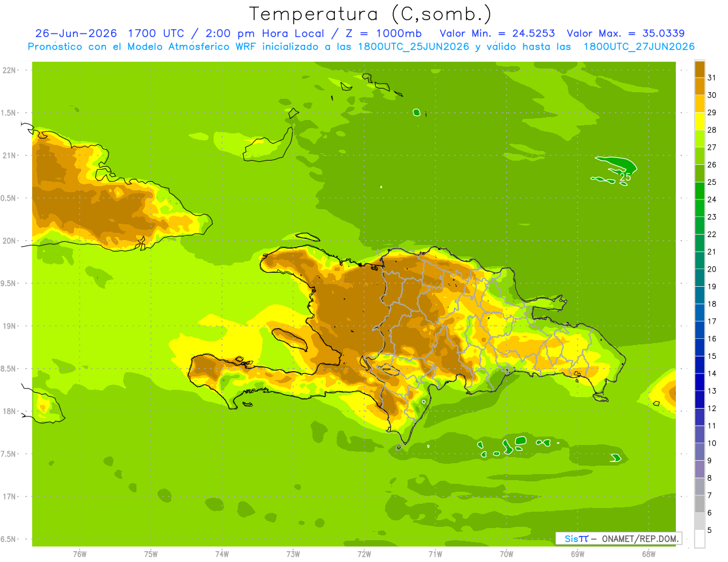Click the 74W longitude axis label
The width and height of the screenshot is (728, 562).
[x=222, y=554]
